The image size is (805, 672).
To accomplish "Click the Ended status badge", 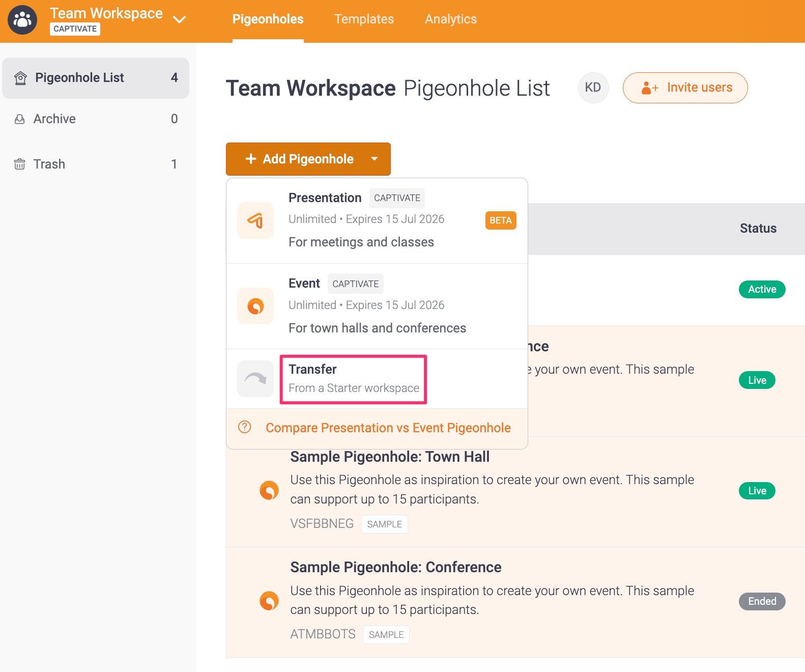I will (762, 601).
